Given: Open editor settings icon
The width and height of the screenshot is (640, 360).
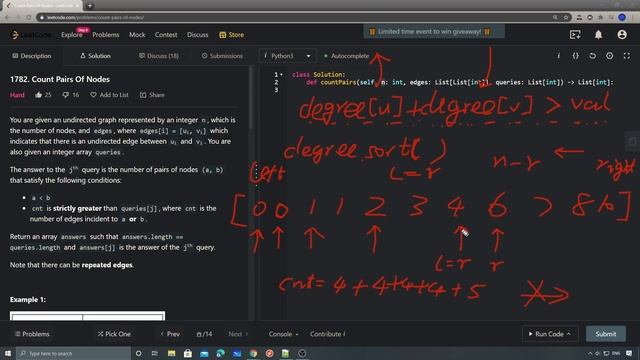Looking at the screenshot, I should [x=609, y=56].
